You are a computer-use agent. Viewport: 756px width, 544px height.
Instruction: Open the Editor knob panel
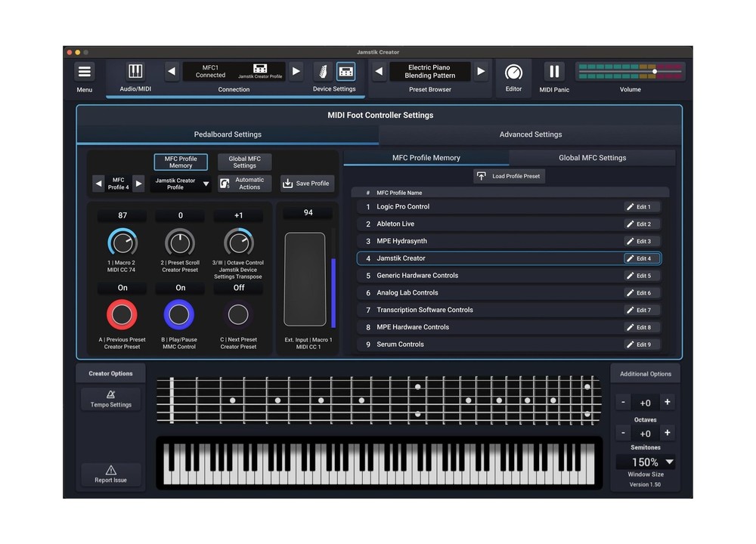coord(513,72)
